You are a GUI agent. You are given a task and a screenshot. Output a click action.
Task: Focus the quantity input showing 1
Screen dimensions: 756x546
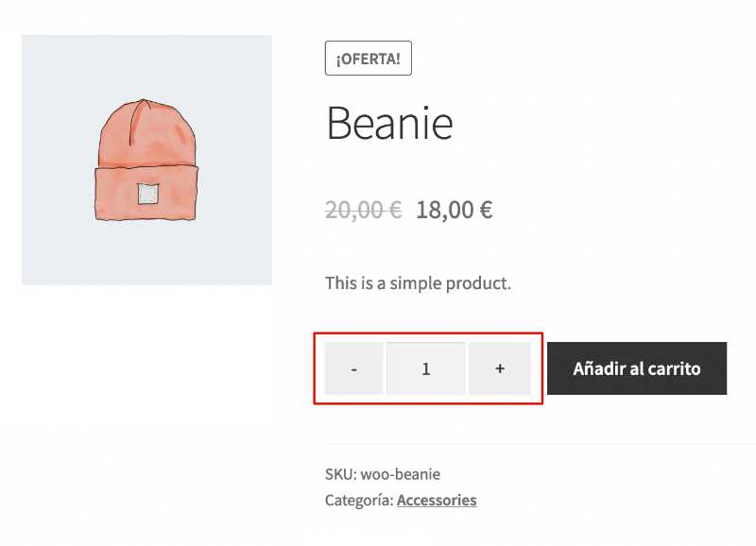click(x=426, y=368)
